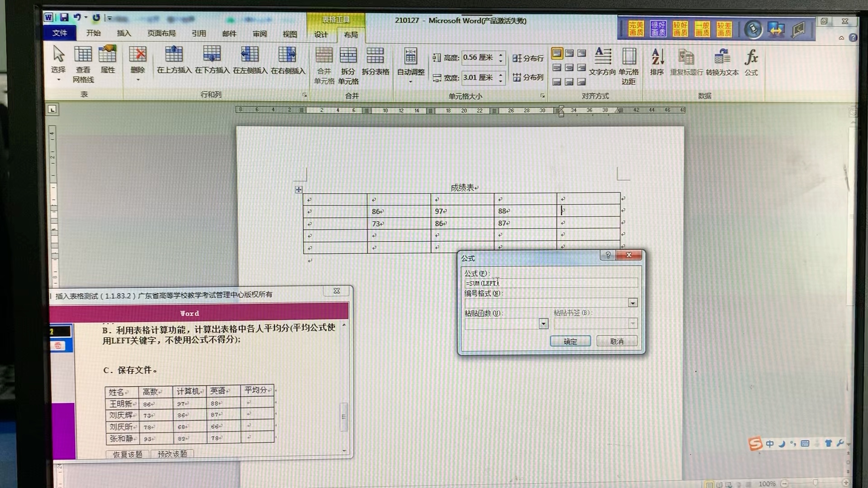Click the help ? button in Formula dialog
The height and width of the screenshot is (488, 868).
(608, 255)
